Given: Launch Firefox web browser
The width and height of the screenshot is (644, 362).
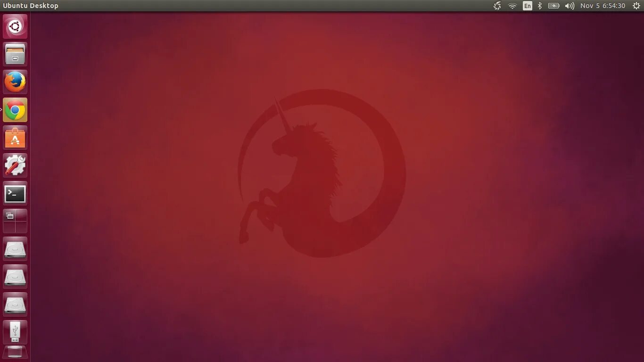Looking at the screenshot, I should [x=15, y=82].
